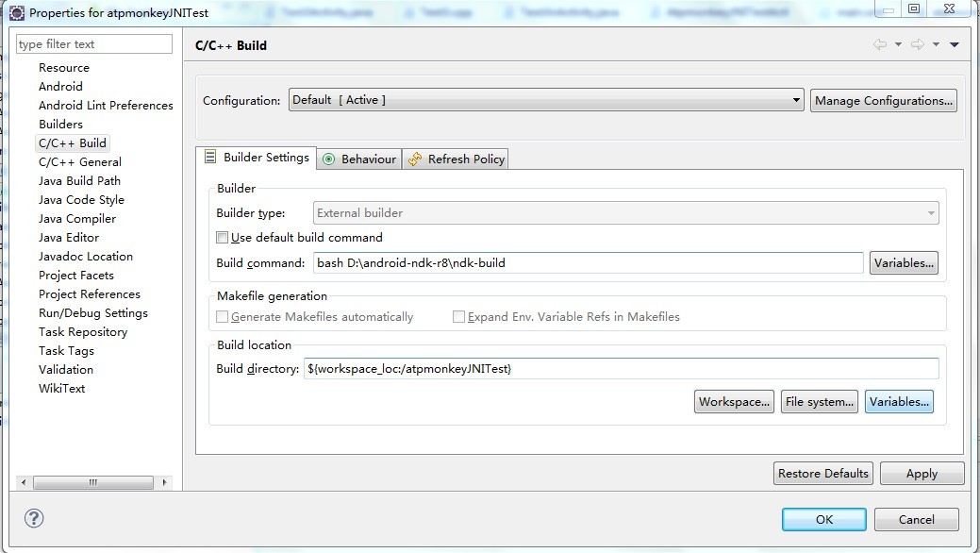Click the Builder Settings tab icon

tap(210, 157)
